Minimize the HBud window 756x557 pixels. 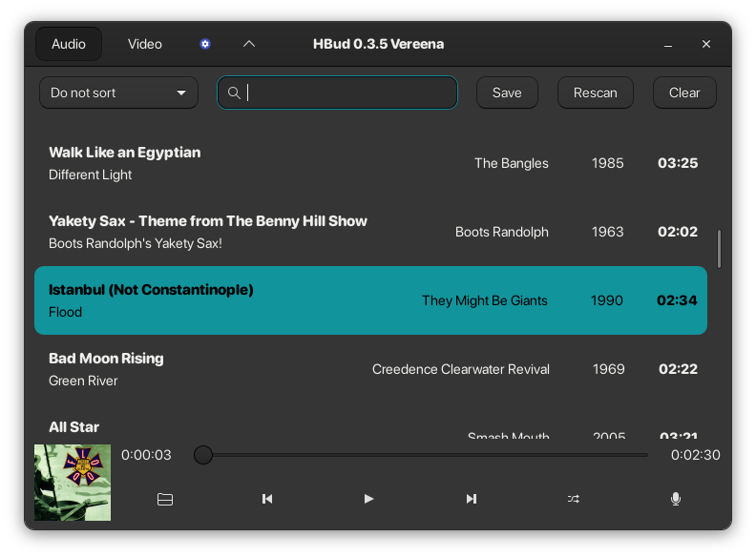(668, 44)
